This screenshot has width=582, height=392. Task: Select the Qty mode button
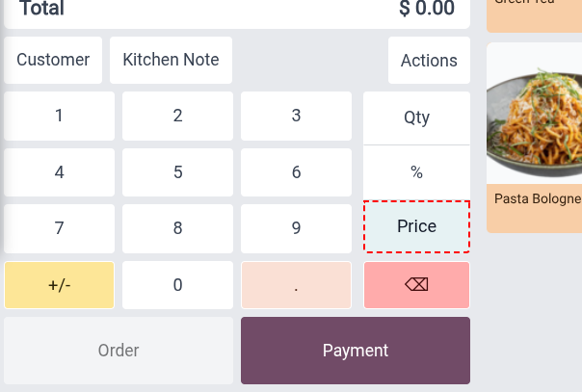pos(416,118)
